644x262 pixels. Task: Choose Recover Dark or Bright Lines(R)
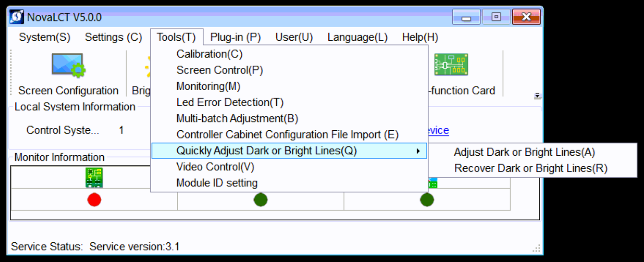531,168
